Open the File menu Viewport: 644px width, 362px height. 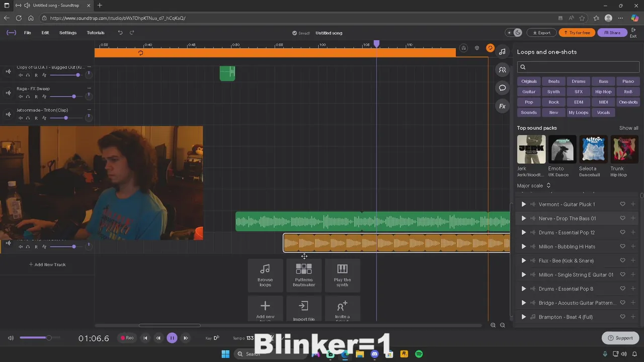[x=28, y=33]
